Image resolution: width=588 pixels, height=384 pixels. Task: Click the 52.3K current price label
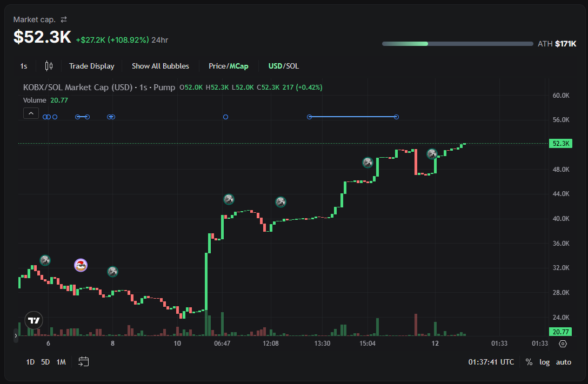(x=560, y=144)
